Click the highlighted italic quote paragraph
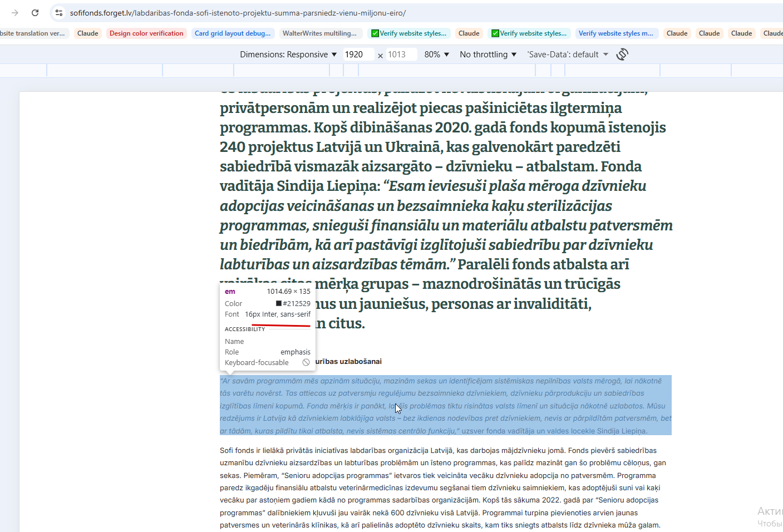 [x=446, y=406]
